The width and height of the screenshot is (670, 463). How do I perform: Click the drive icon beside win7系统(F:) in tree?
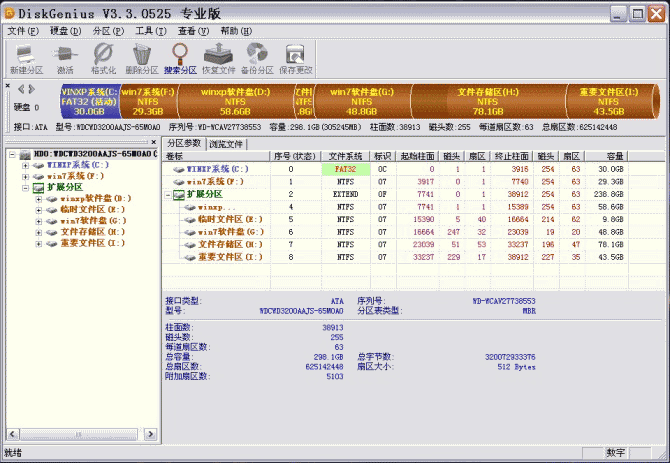[39, 176]
